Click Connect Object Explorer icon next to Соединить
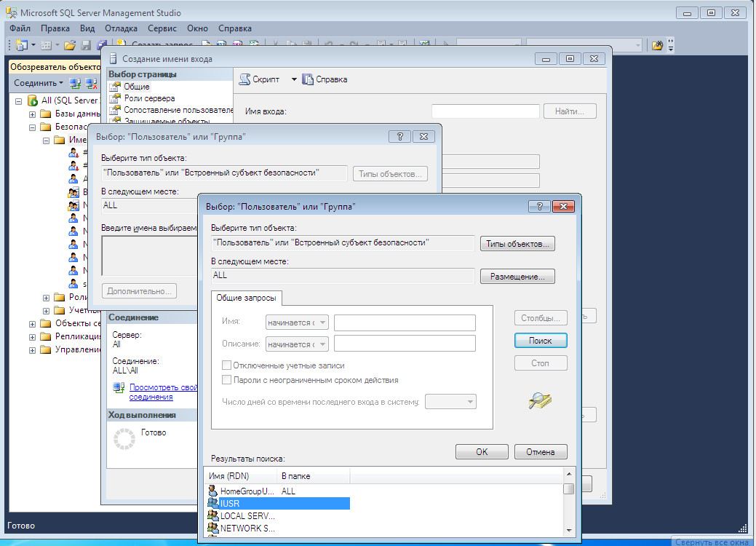The height and width of the screenshot is (546, 756). 75,83
